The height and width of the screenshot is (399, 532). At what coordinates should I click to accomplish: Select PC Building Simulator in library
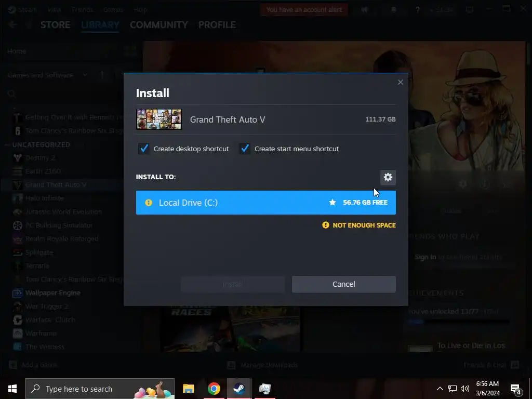tap(59, 225)
